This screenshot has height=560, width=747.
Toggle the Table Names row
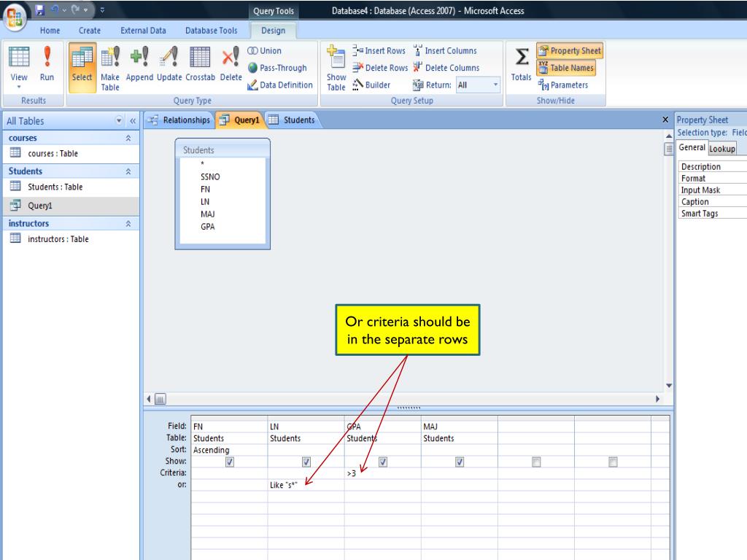(x=566, y=68)
